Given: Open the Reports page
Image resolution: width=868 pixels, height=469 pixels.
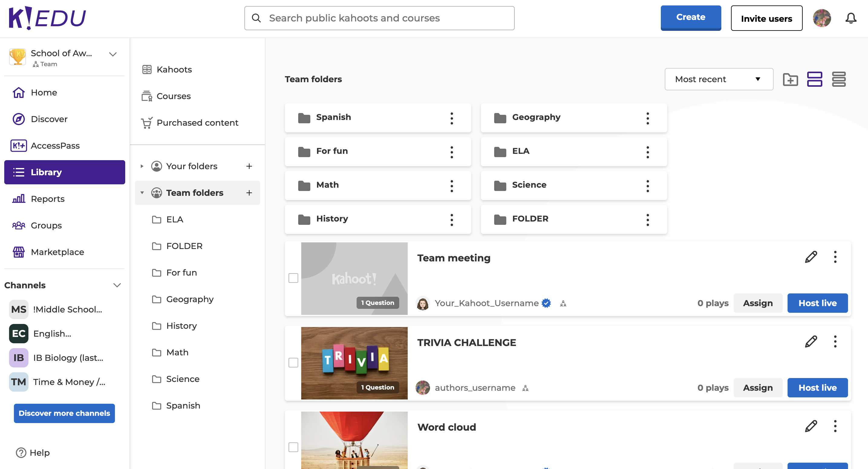Looking at the screenshot, I should [47, 199].
